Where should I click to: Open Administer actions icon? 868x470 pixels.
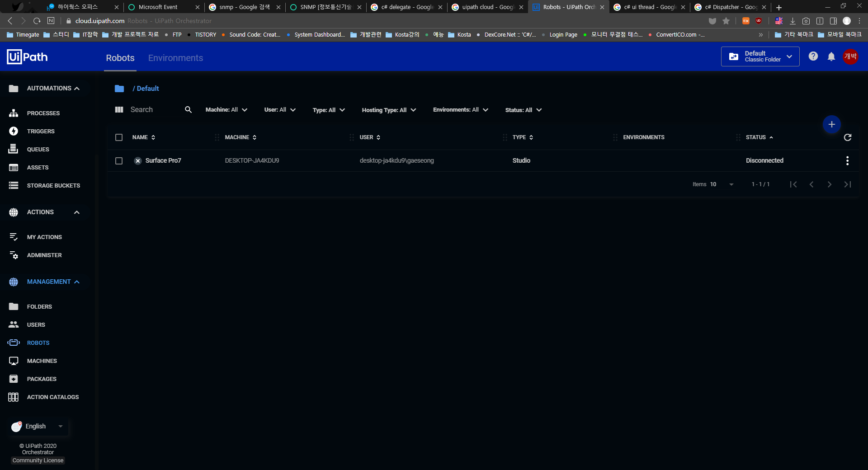pos(14,255)
